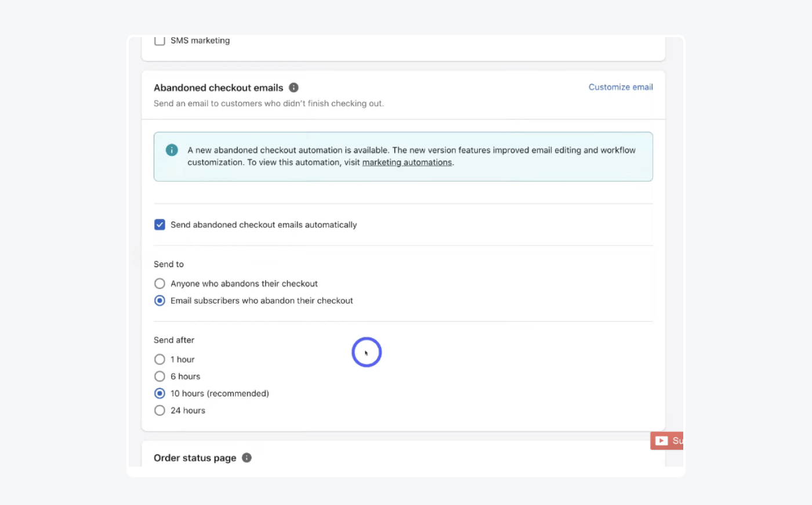
Task: Click the Send to label
Action: tap(169, 264)
